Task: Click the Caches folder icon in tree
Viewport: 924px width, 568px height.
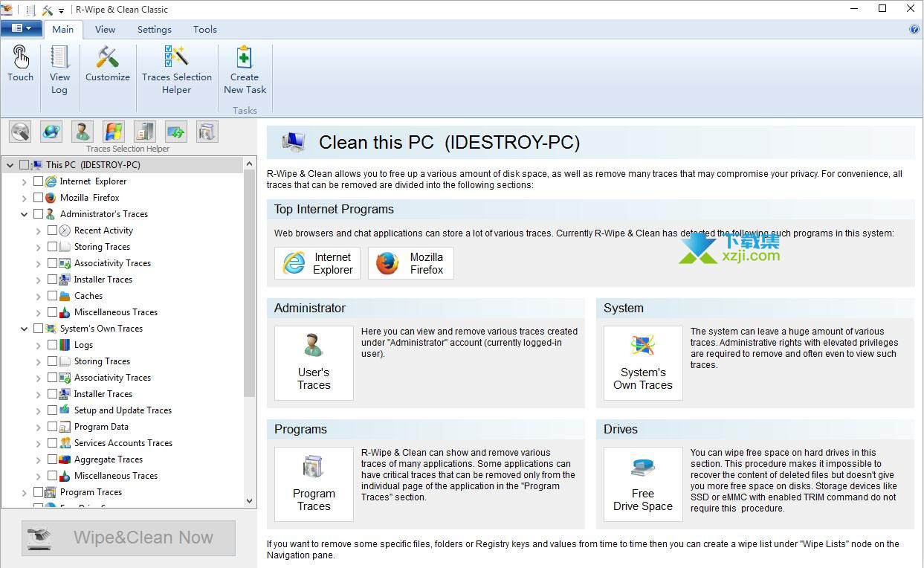Action: click(65, 296)
